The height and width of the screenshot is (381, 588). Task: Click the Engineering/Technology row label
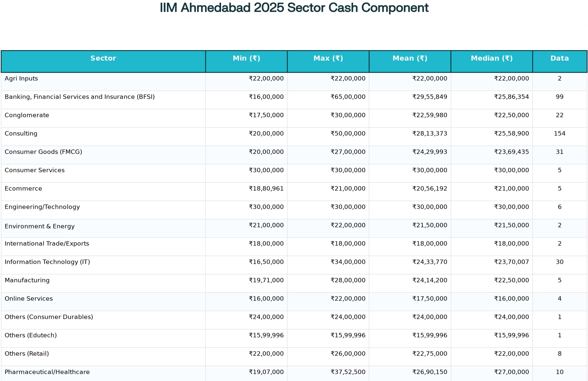pos(42,207)
